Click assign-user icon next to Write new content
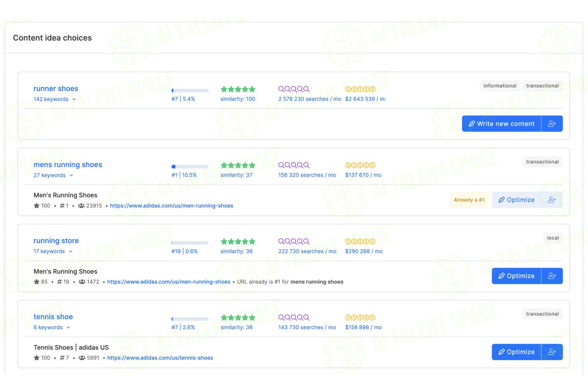 click(x=552, y=123)
